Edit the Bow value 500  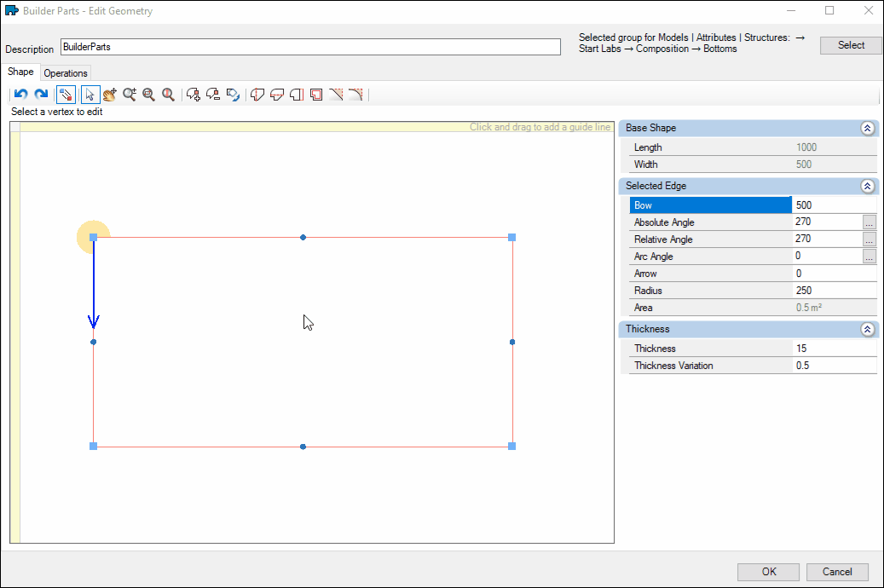click(x=835, y=205)
